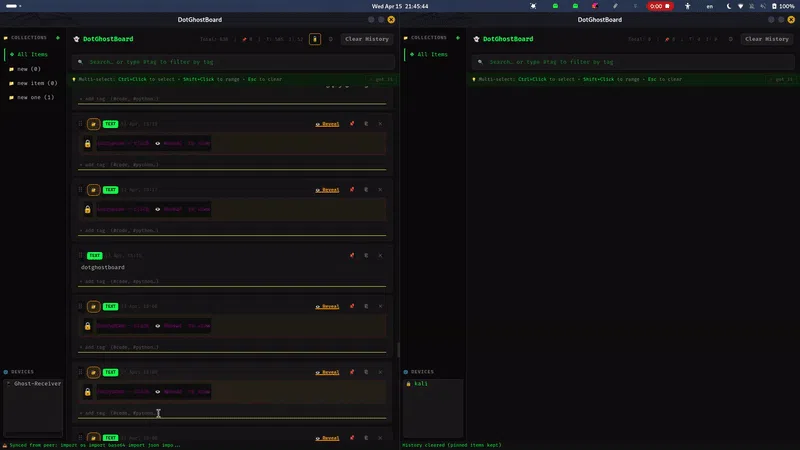This screenshot has width=800, height=450.
Task: Open keyboard language 'en' selector in top bar
Action: 710,6
